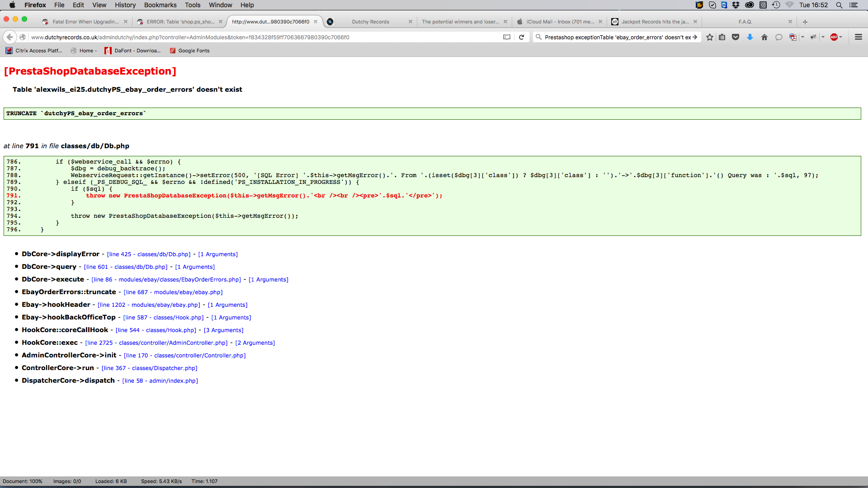Submit the search with the arrow icon
The width and height of the screenshot is (868, 488).
click(x=695, y=37)
